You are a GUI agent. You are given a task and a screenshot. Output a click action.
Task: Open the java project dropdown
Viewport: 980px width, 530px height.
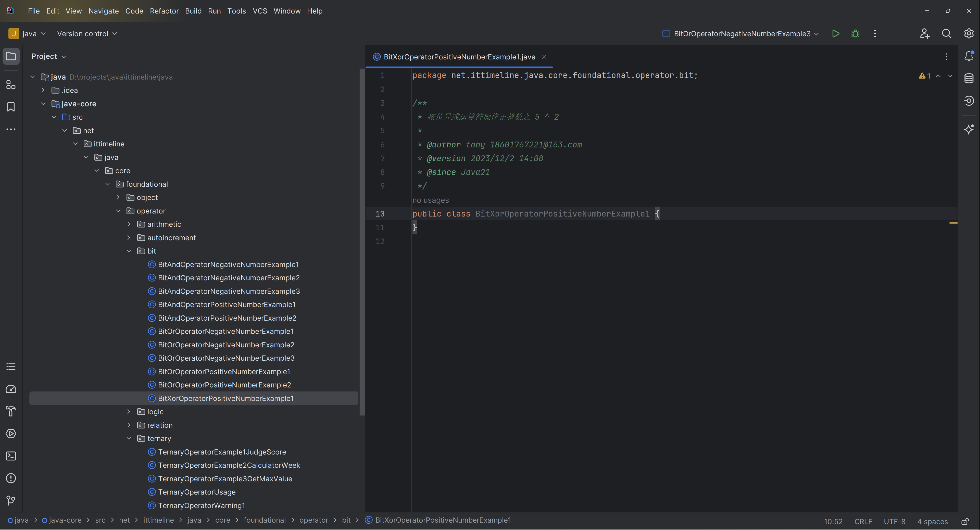27,33
